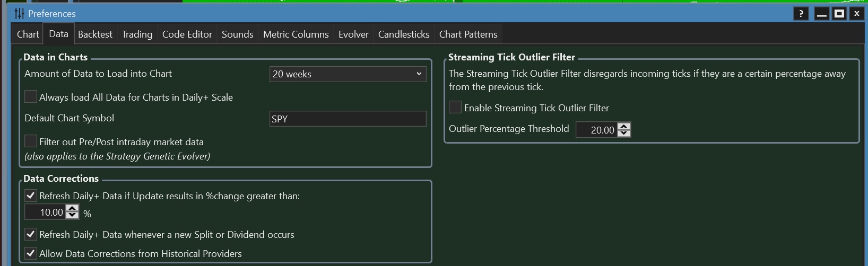Click the Preferences help question mark icon
Viewport: 868px width, 266px height.
point(801,14)
